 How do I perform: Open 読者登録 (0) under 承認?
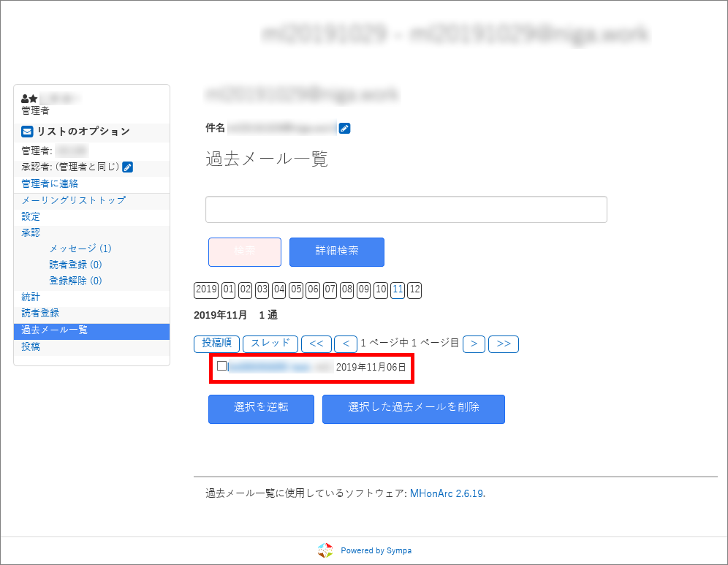(x=76, y=265)
